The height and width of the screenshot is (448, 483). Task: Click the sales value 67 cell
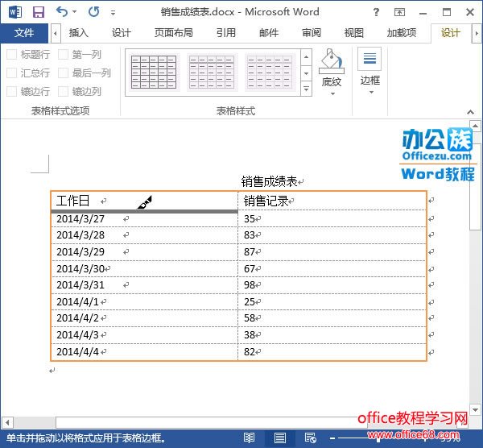point(332,269)
